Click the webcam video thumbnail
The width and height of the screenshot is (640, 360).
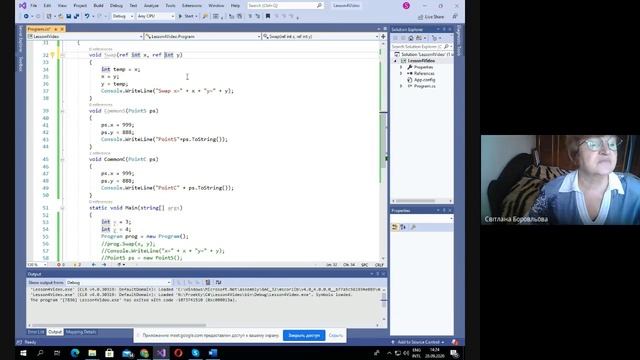560,180
